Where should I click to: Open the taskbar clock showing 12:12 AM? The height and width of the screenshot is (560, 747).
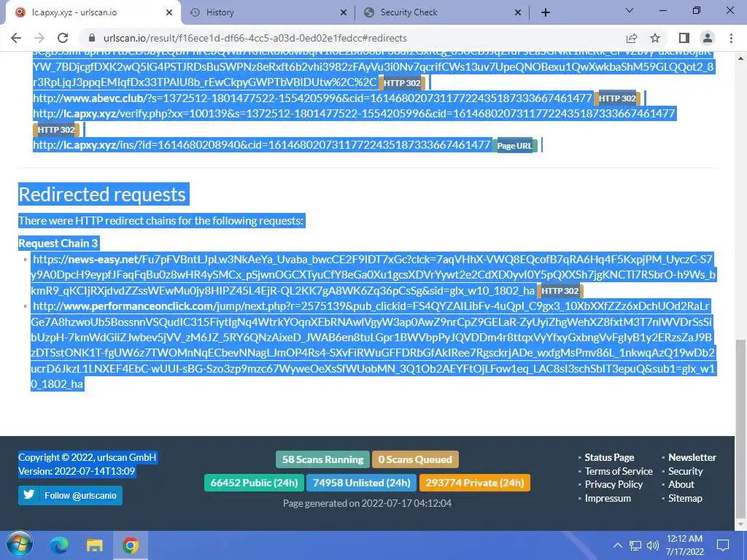coord(684,545)
